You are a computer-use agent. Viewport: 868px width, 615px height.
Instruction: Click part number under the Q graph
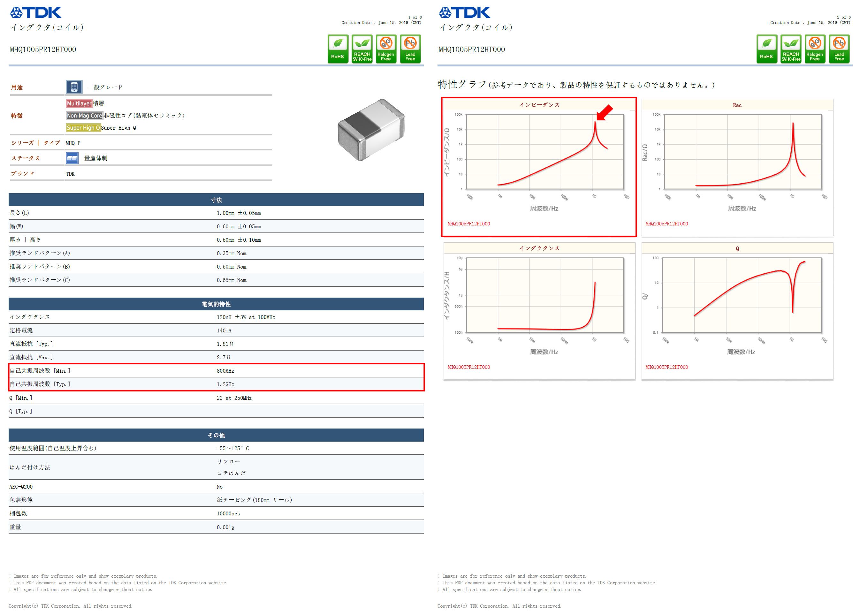[667, 367]
